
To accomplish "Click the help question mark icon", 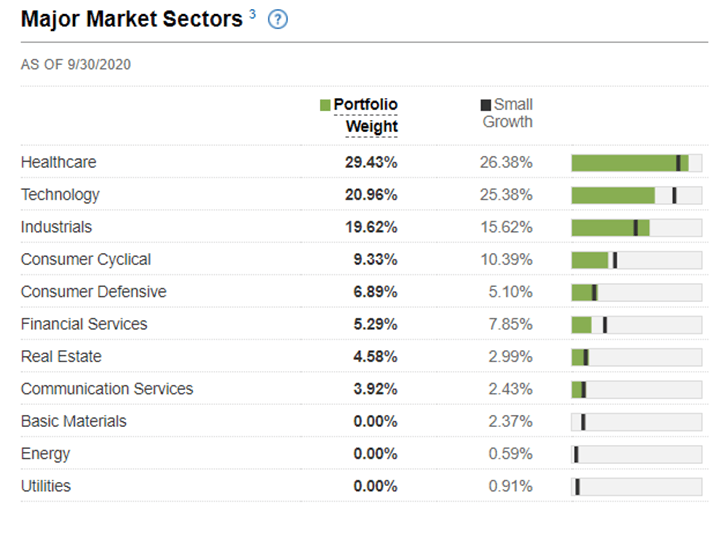I will pyautogui.click(x=278, y=20).
